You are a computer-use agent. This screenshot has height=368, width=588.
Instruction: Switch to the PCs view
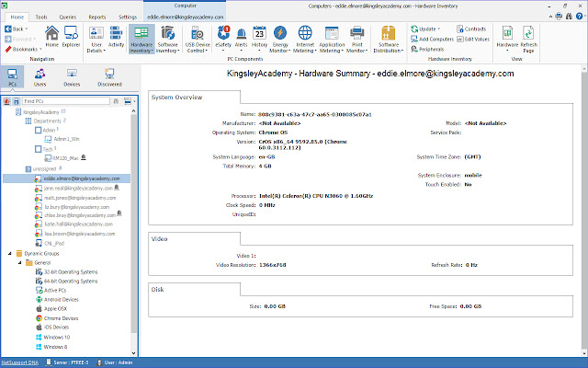click(x=12, y=76)
